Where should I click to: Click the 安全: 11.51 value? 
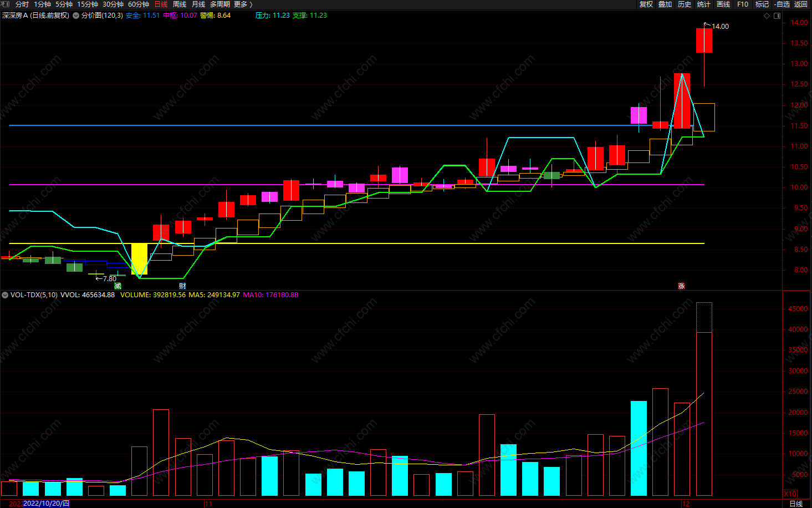click(x=142, y=16)
